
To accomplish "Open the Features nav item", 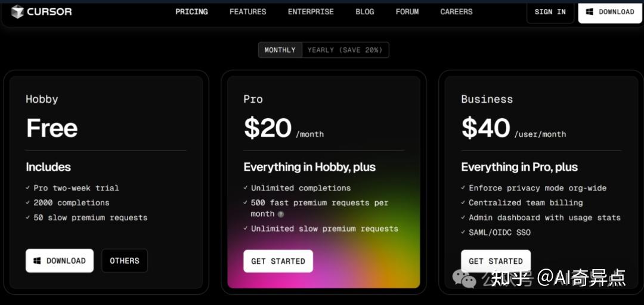I will pyautogui.click(x=247, y=12).
